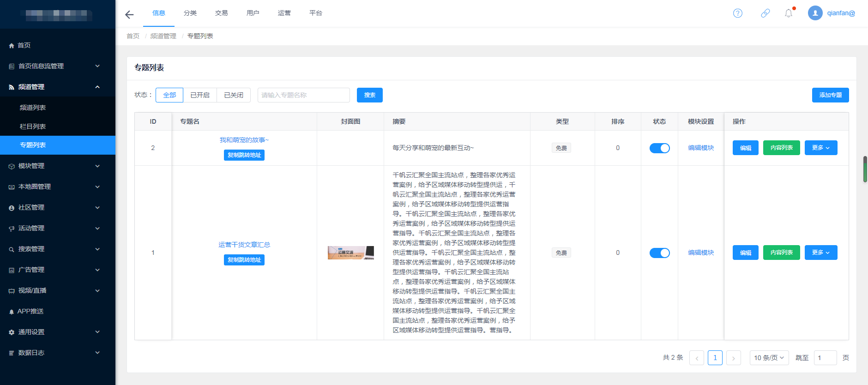
Task: Click the 社区管理 person icon
Action: tap(12, 208)
